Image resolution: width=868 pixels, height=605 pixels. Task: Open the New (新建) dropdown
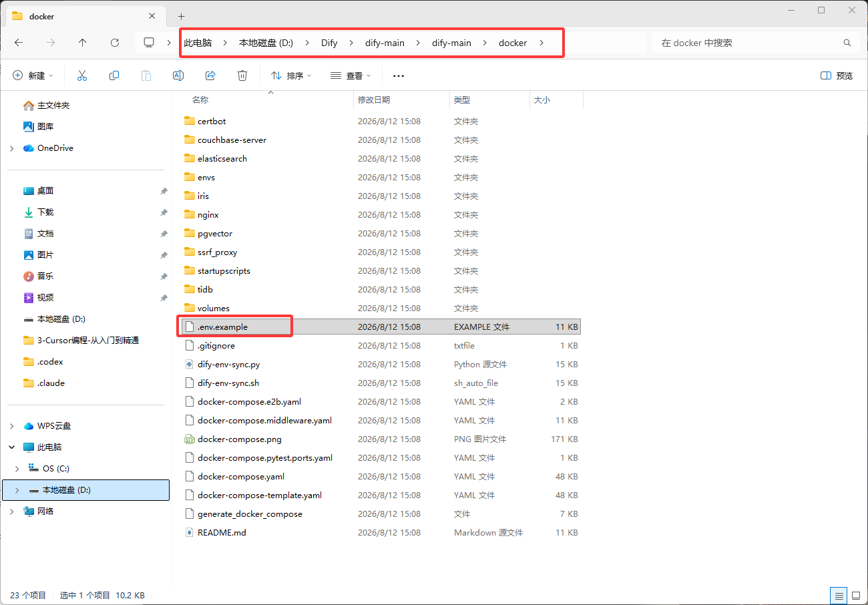click(x=33, y=76)
